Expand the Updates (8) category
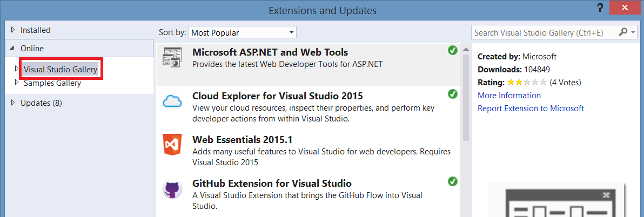The height and width of the screenshot is (217, 644). click(13, 103)
